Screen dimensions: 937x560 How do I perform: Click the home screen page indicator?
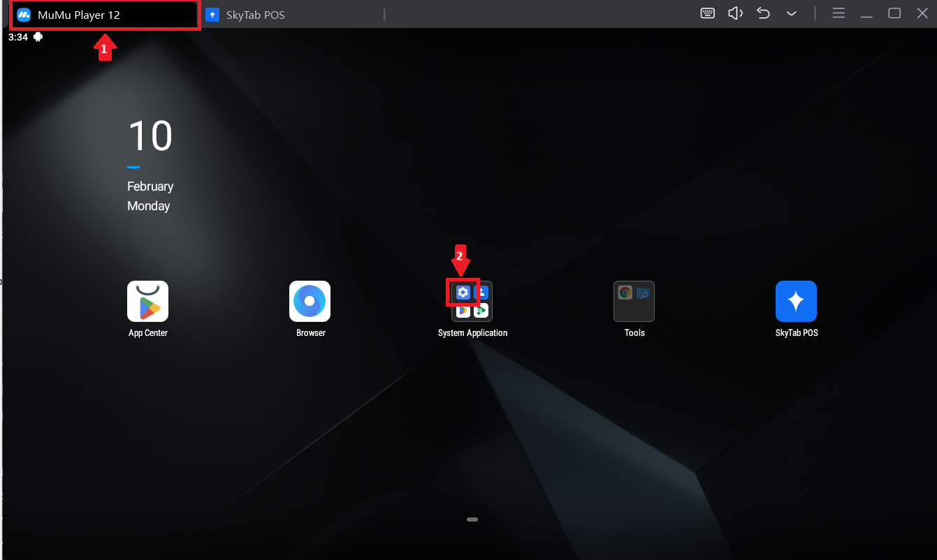[x=472, y=520]
